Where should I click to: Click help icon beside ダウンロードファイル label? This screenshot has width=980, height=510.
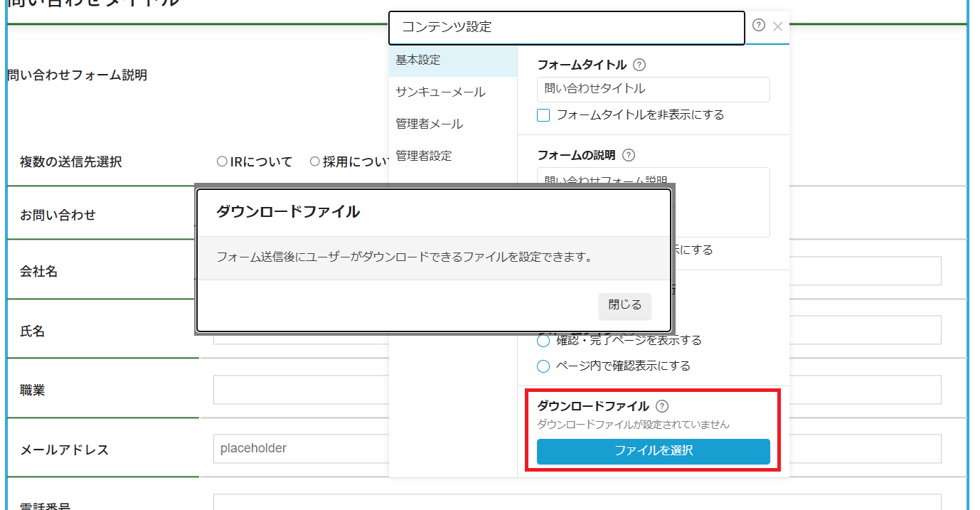coord(661,406)
